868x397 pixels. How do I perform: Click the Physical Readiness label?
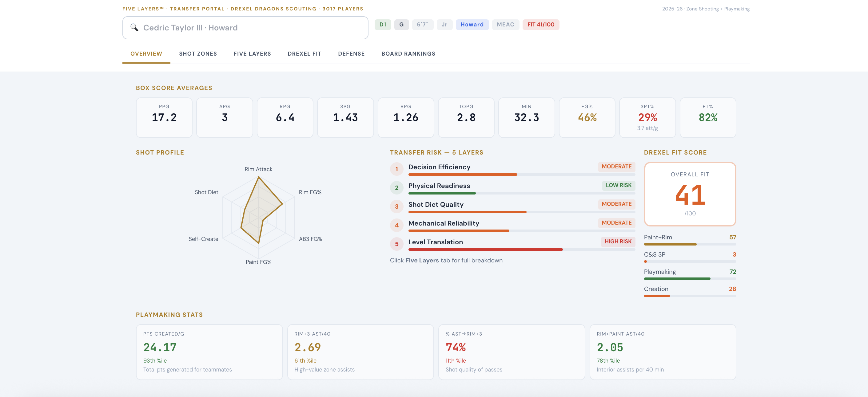point(439,186)
